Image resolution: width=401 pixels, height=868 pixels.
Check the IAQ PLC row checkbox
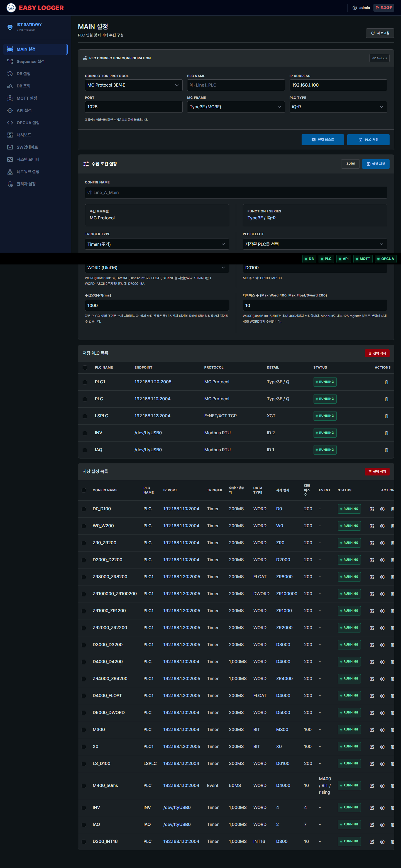[x=85, y=450]
